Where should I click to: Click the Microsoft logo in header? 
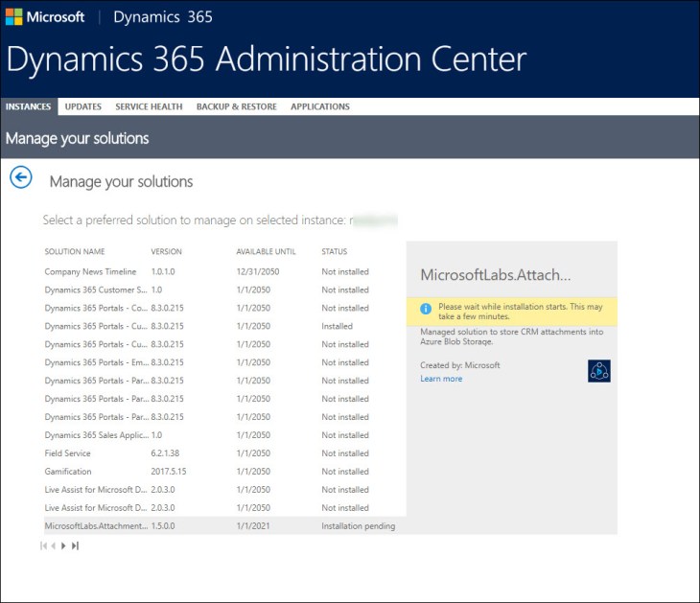45,17
